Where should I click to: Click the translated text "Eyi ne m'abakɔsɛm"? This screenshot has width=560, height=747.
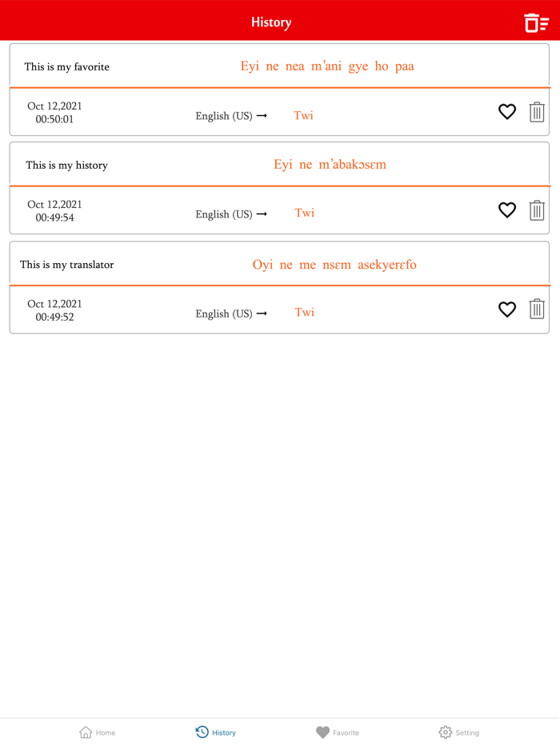coord(332,165)
